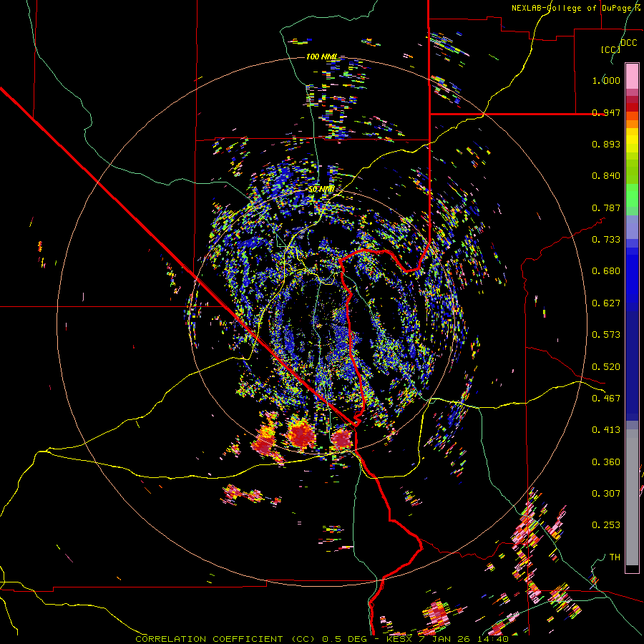Select the 100 NMI range ring label
Viewport: 644px width, 644px height.
pyautogui.click(x=321, y=57)
